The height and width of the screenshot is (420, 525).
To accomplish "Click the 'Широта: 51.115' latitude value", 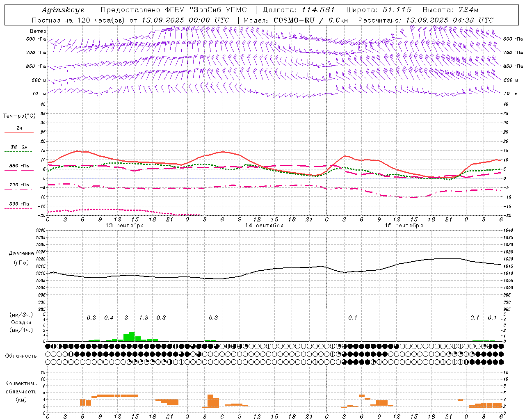I will pyautogui.click(x=379, y=10).
